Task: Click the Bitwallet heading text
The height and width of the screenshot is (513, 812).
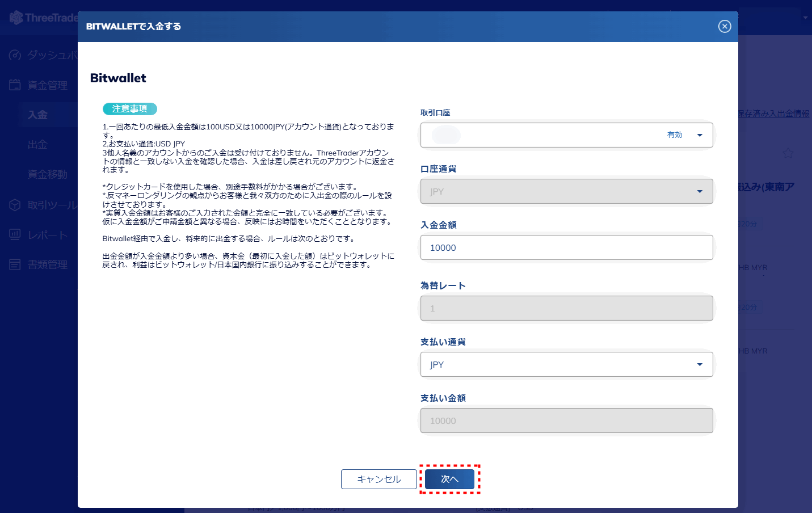Action: (118, 78)
